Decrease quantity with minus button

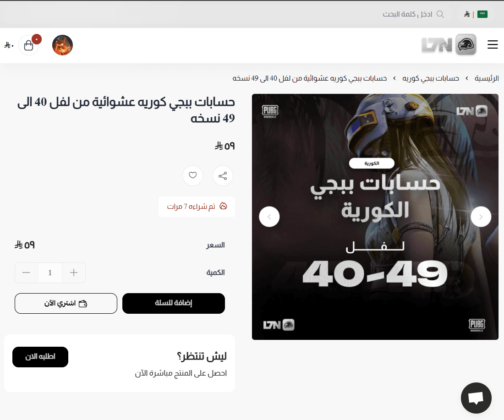(27, 273)
